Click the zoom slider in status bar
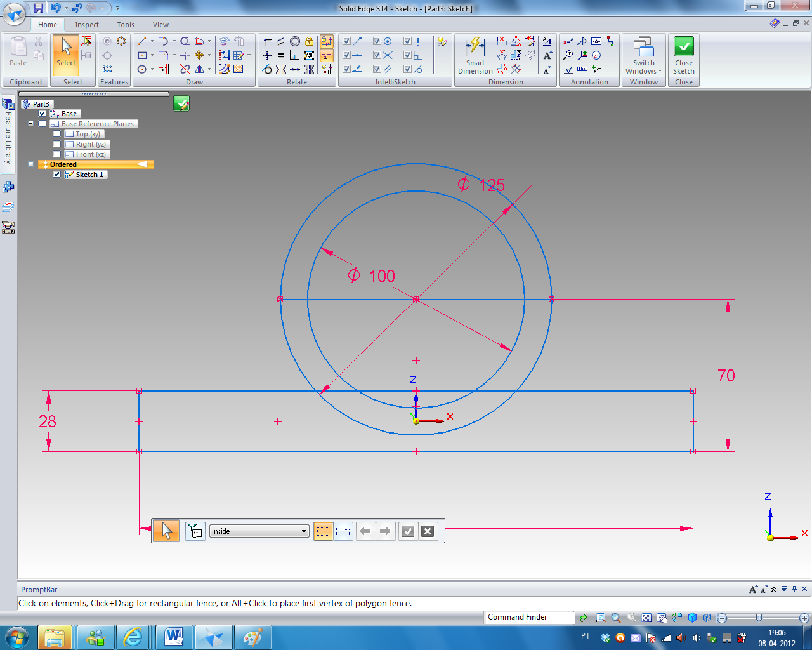 [759, 618]
